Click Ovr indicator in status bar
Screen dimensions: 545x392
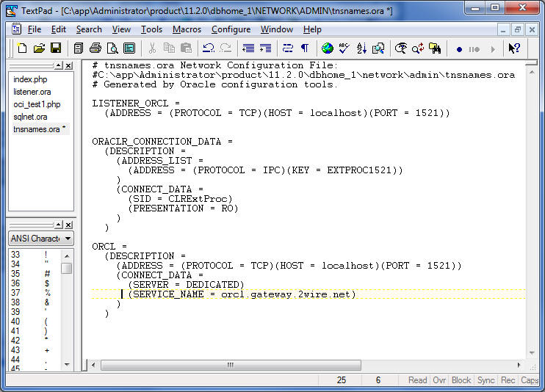tap(439, 380)
